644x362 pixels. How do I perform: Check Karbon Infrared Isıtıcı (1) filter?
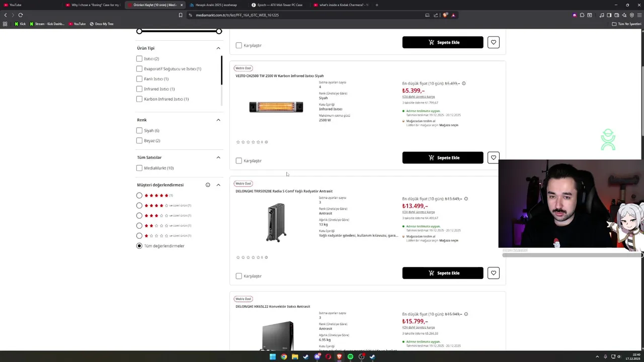pyautogui.click(x=139, y=99)
